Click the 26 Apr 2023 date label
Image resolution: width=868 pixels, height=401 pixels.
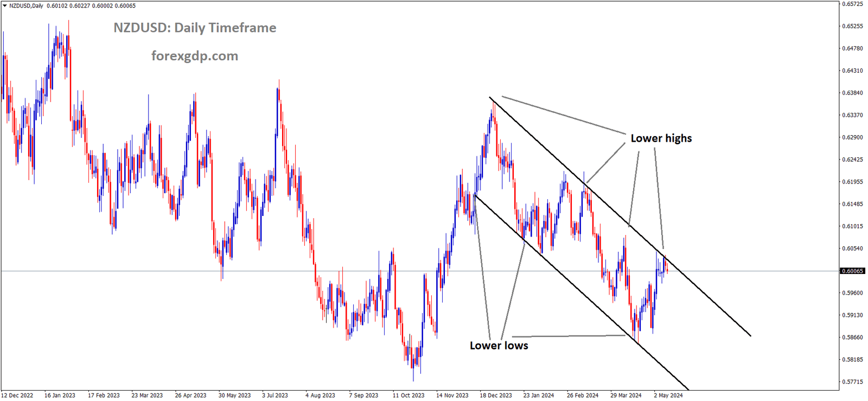tap(190, 396)
